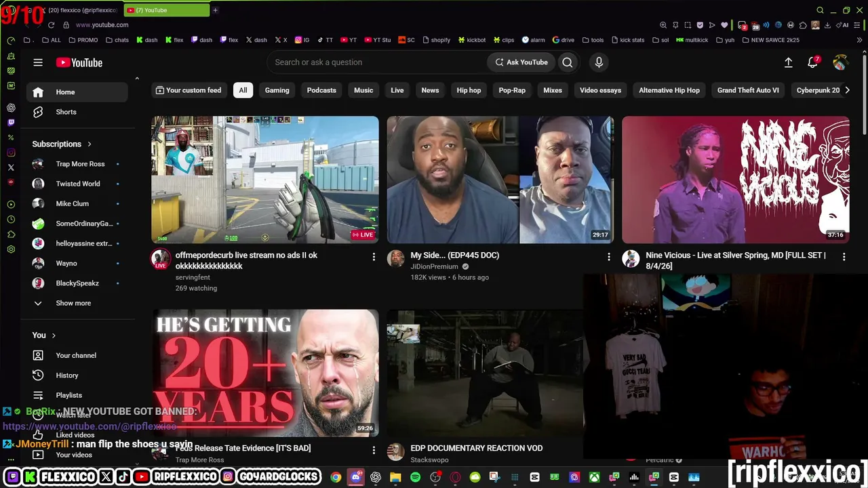Viewport: 868px width, 488px height.
Task: Open the BlackySpeakz subscription
Action: coord(77,283)
